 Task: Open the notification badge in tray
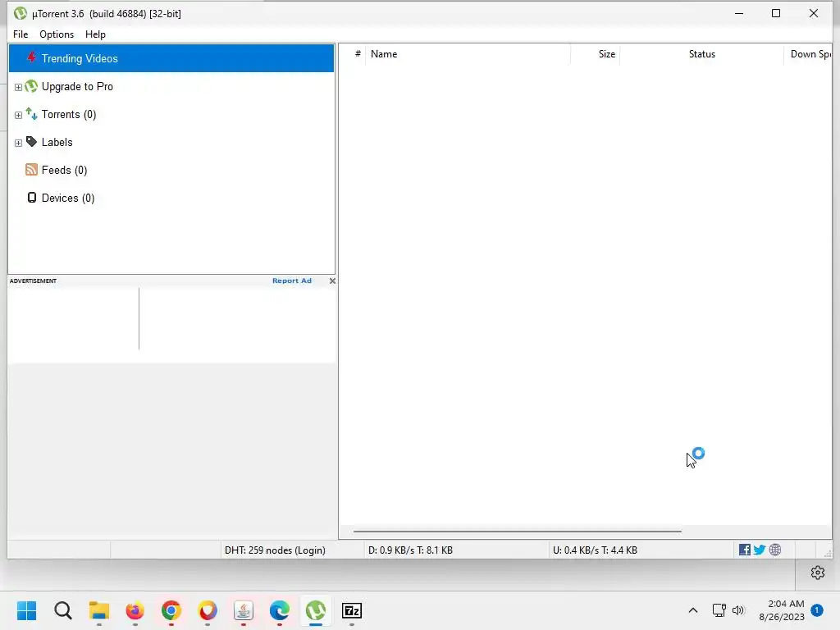tap(817, 610)
